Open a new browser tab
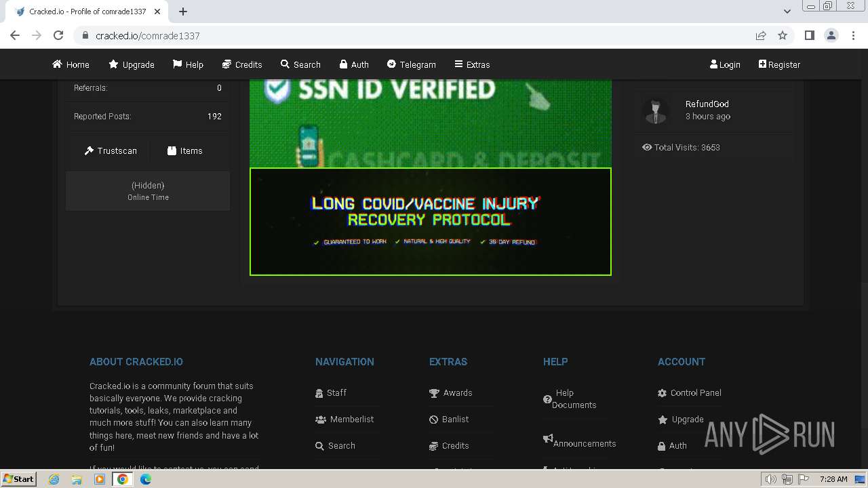The height and width of the screenshot is (488, 868). [x=183, y=11]
